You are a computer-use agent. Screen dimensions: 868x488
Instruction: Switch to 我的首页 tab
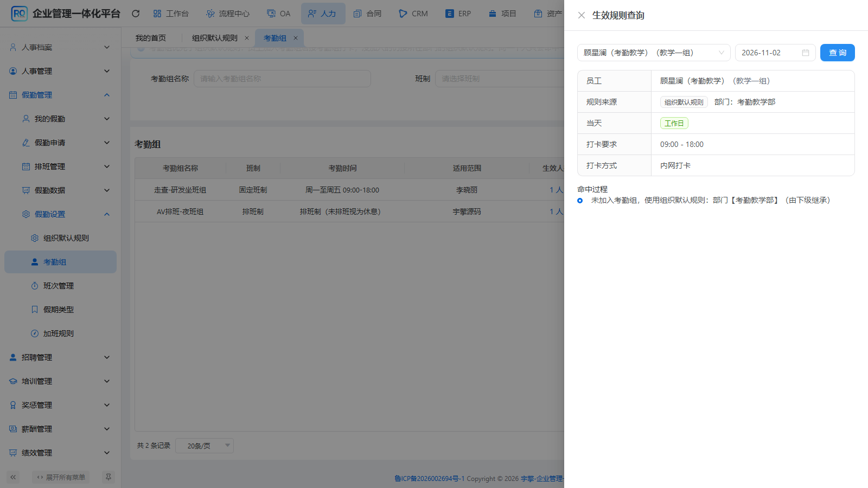151,38
